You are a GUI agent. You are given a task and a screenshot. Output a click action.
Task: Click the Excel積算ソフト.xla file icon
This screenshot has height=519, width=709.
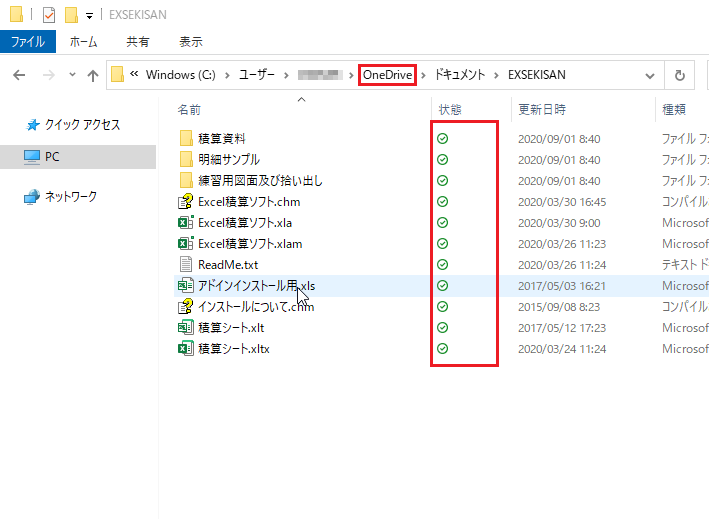(186, 222)
